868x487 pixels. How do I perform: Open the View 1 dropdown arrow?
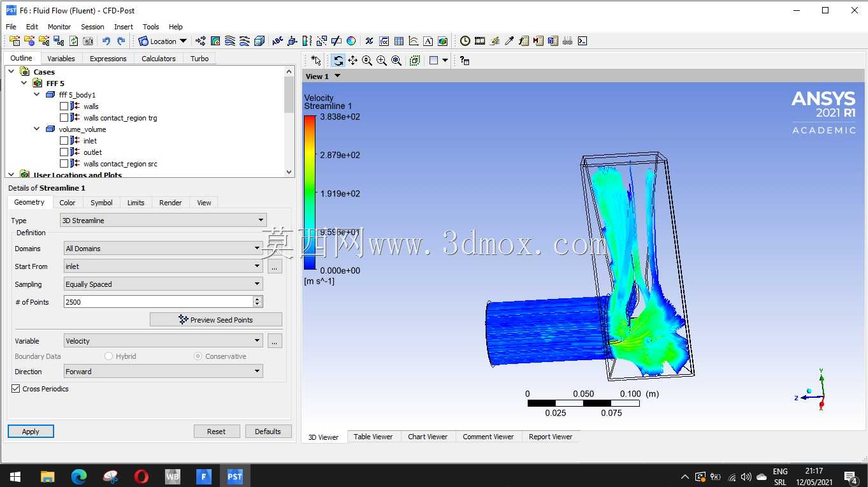click(338, 76)
